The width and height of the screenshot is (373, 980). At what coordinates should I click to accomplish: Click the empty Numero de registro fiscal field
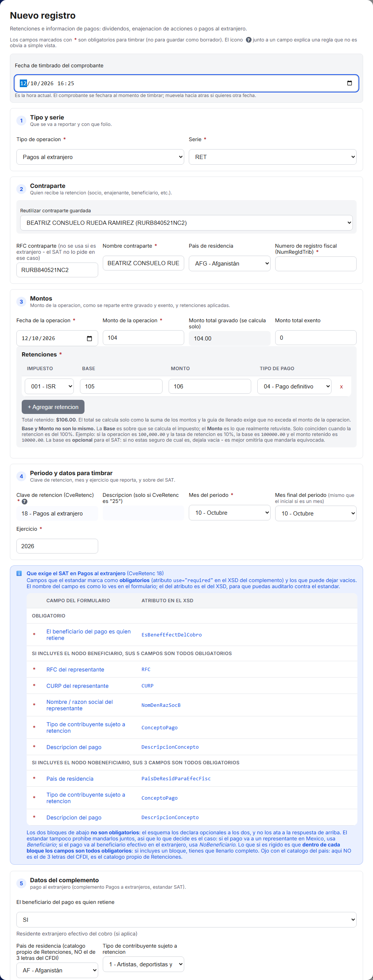(316, 264)
